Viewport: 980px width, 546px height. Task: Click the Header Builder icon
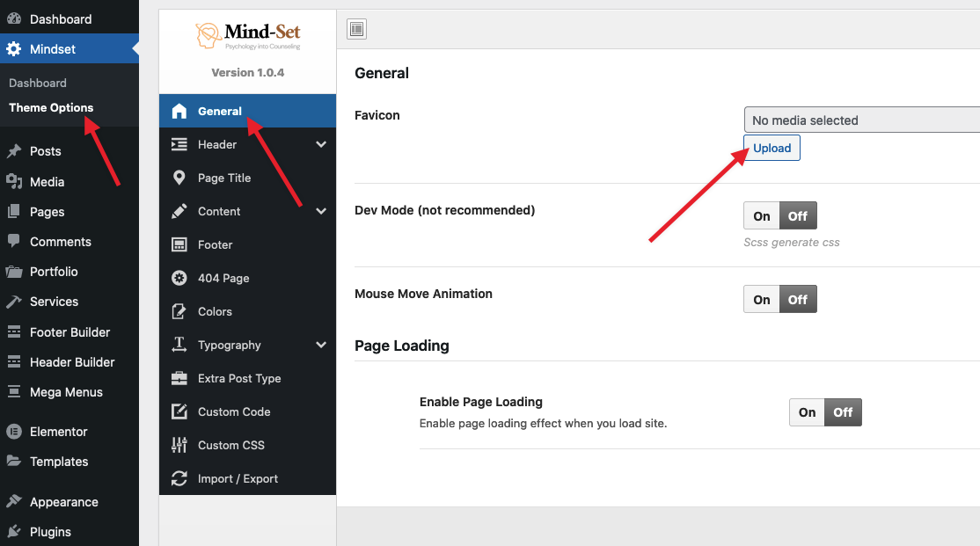click(x=14, y=361)
